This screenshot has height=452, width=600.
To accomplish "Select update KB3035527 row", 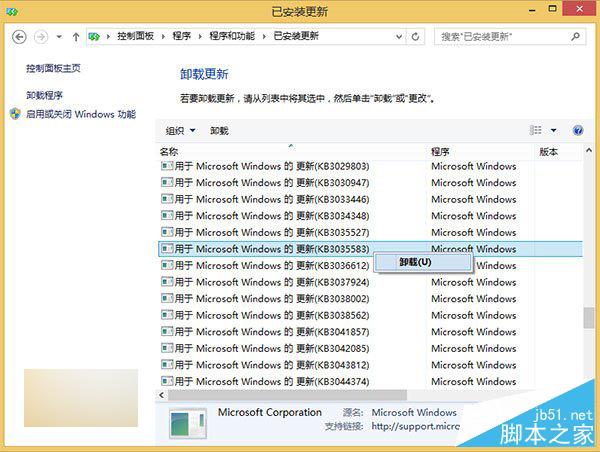I will click(x=370, y=232).
